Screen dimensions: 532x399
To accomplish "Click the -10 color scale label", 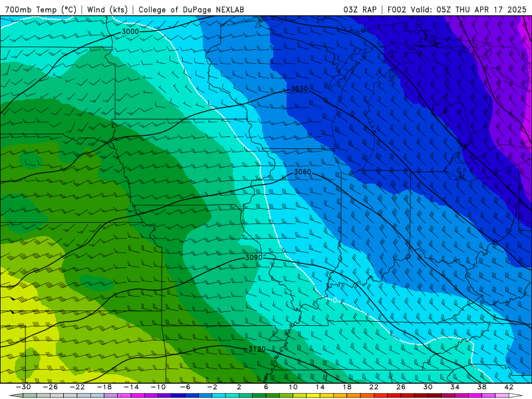I will (158, 387).
